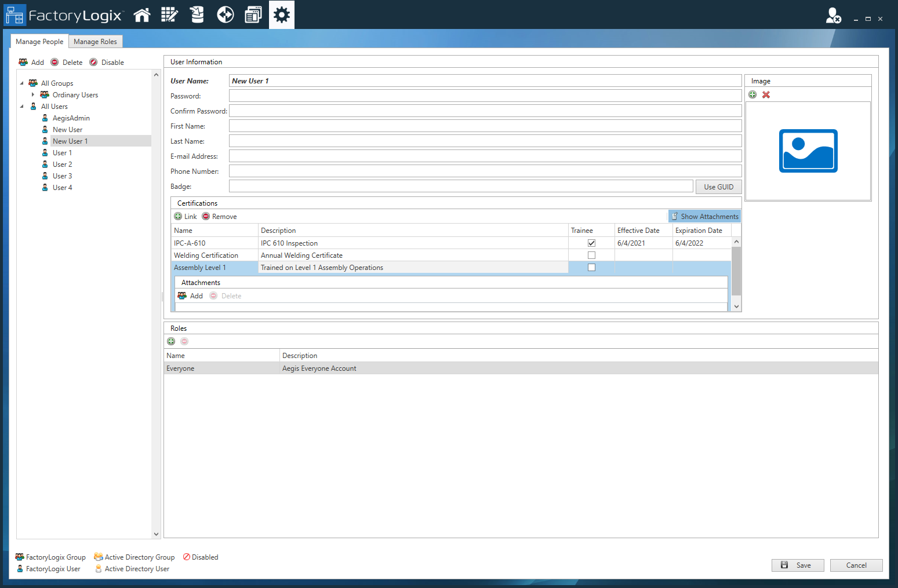Click into the First Name field

pyautogui.click(x=485, y=126)
